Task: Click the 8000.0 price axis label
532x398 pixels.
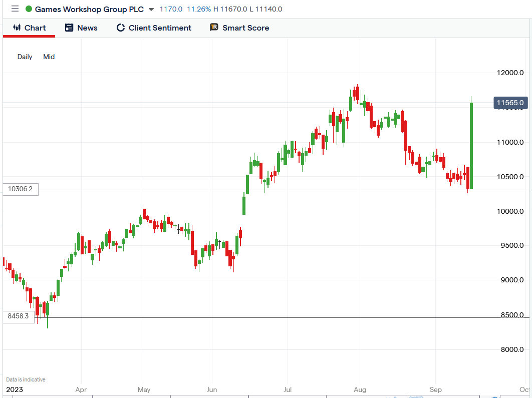Action: pos(512,350)
